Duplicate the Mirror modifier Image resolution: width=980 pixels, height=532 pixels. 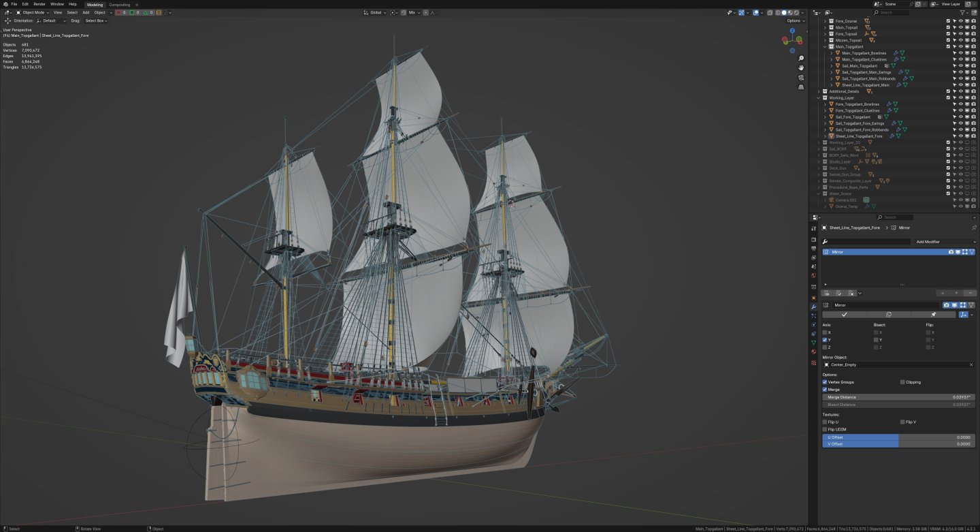889,315
